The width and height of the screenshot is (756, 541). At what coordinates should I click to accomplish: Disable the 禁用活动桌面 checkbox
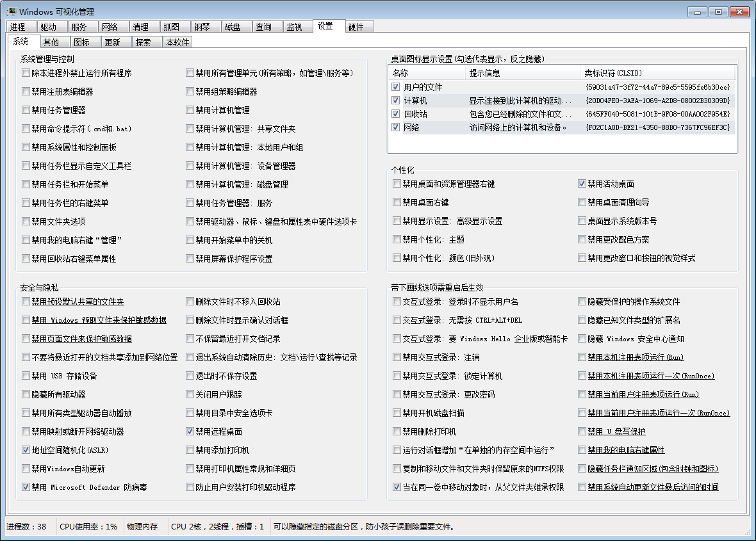pyautogui.click(x=582, y=184)
